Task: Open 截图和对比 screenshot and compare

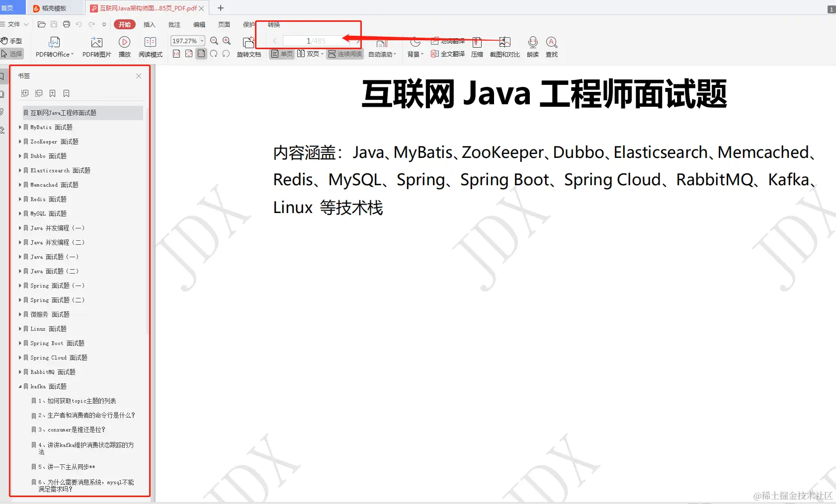Action: [504, 47]
